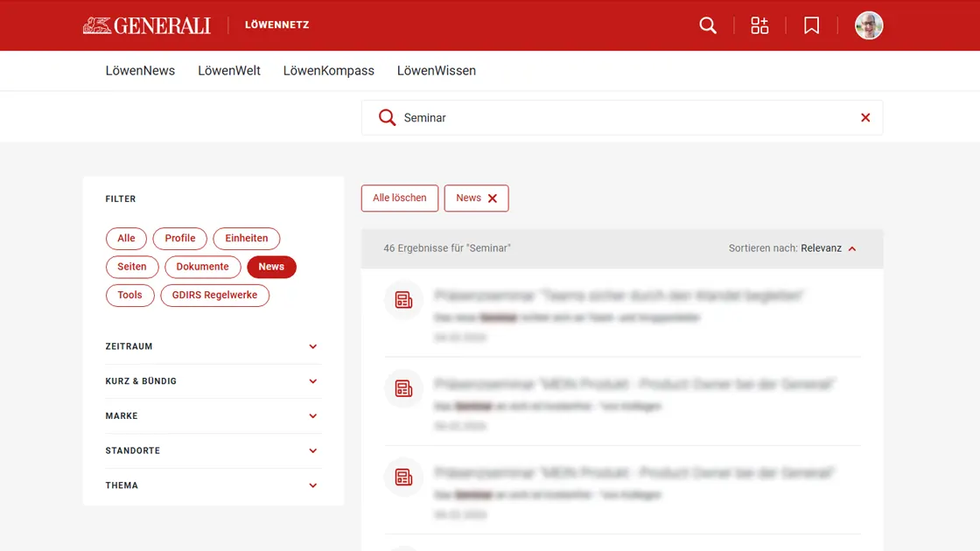Click the bookmark icon in the header
Screen dimensions: 980x551
point(811,25)
